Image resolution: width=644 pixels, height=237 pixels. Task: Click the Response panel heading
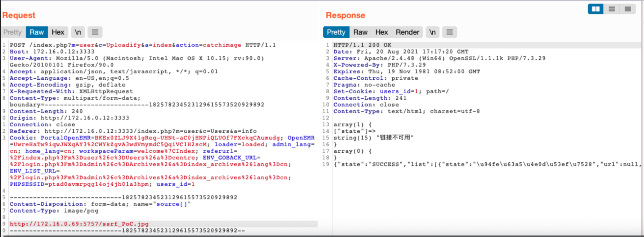[x=345, y=15]
